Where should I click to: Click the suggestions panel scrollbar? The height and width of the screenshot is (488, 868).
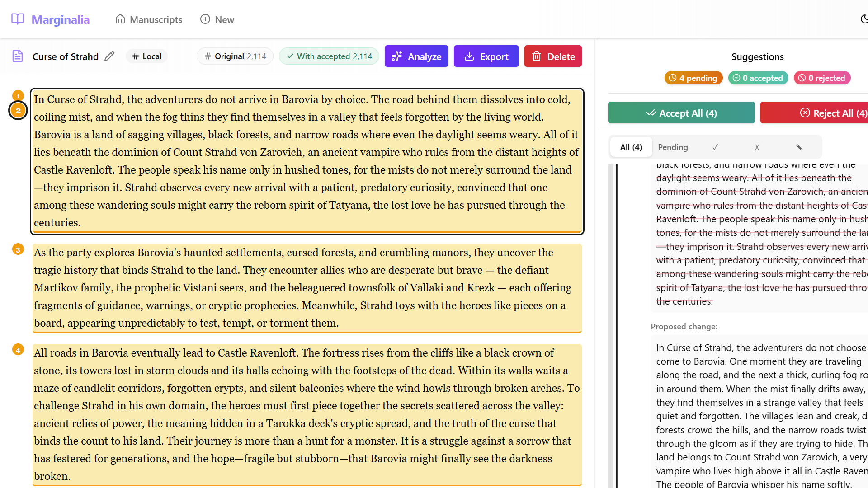pyautogui.click(x=611, y=325)
